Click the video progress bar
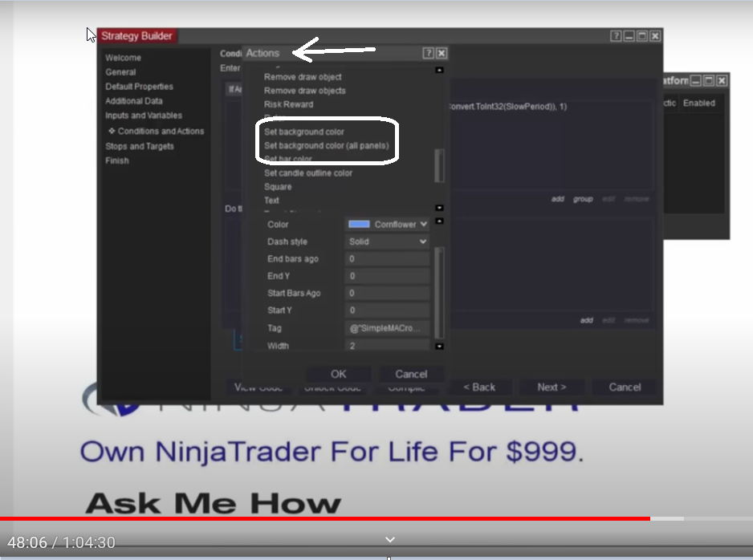The height and width of the screenshot is (560, 753). 376,519
